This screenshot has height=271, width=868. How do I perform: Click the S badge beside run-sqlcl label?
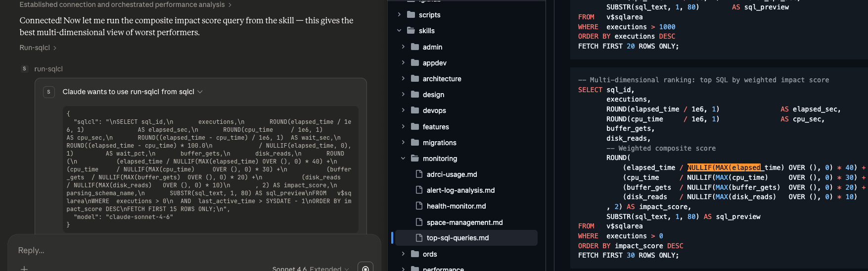click(x=25, y=69)
